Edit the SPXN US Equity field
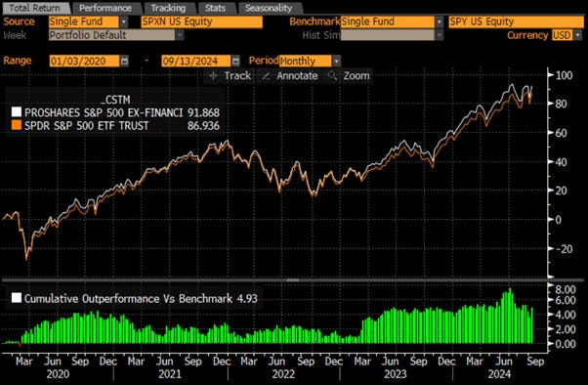The height and width of the screenshot is (385, 588). [202, 21]
